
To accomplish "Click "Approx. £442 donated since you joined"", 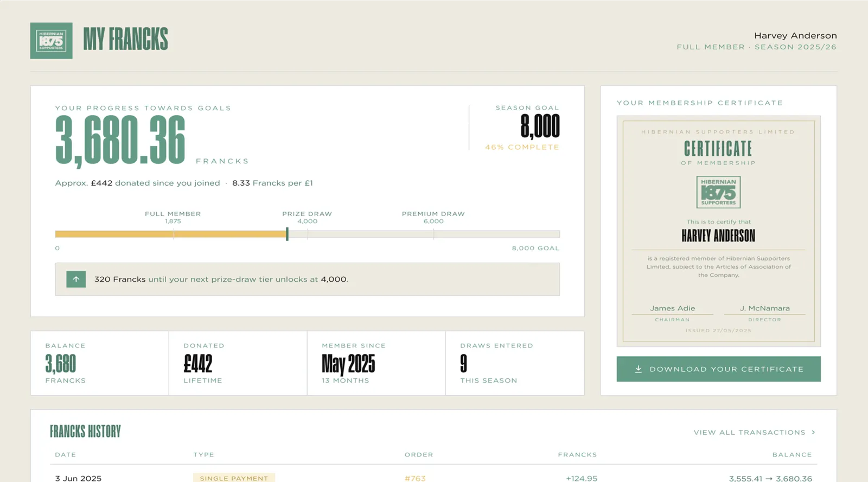I will pyautogui.click(x=138, y=183).
